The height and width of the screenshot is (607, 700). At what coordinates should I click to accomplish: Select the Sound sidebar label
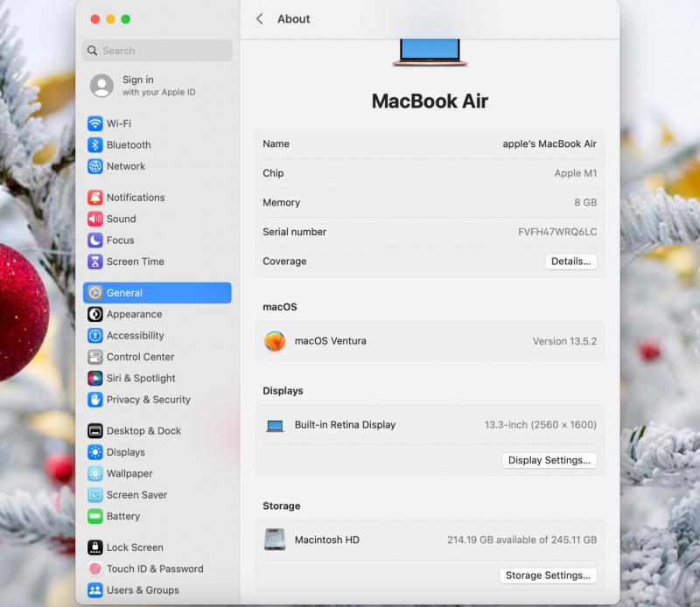122,219
